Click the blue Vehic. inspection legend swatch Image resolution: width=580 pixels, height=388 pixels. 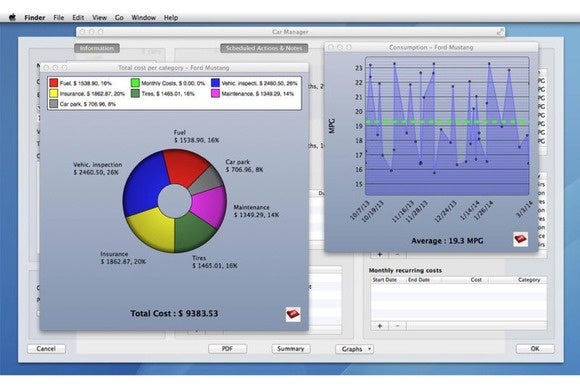pos(215,83)
